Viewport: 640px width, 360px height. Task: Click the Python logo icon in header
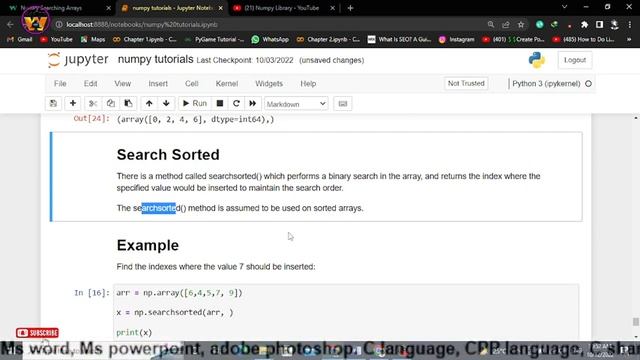(537, 60)
